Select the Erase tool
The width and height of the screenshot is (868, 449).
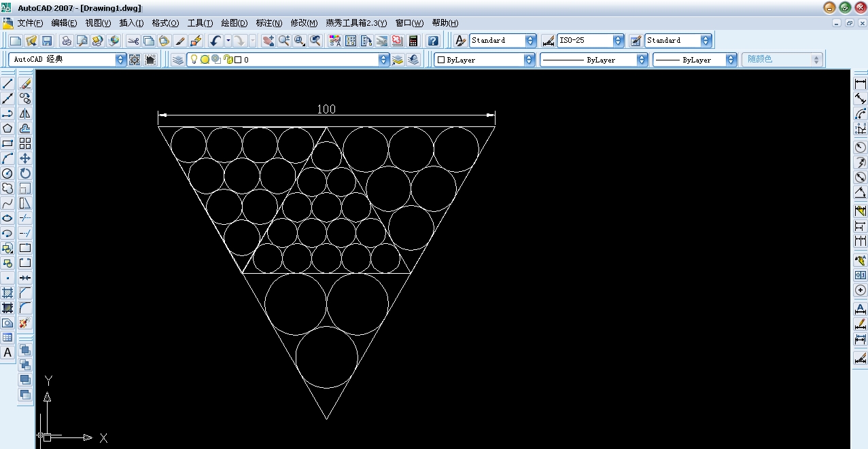pyautogui.click(x=25, y=84)
